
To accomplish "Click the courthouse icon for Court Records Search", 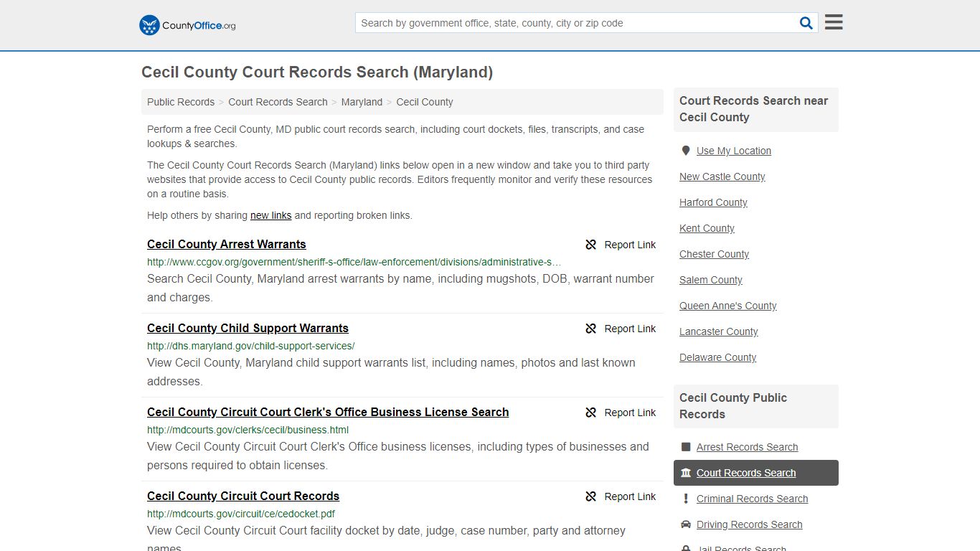I will (686, 473).
